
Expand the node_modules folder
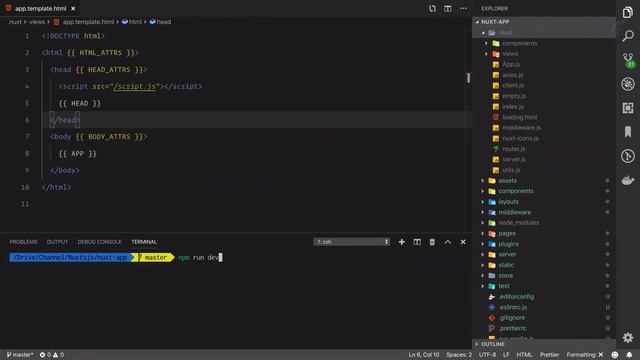coord(544,223)
